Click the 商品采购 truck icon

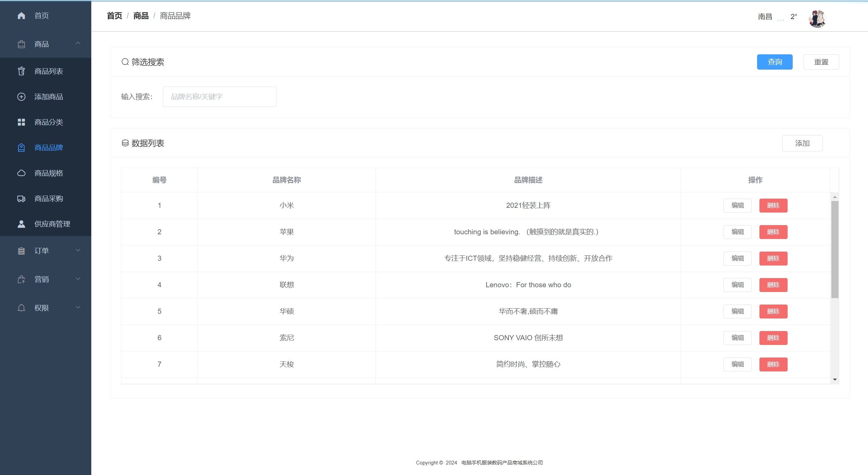(x=21, y=199)
